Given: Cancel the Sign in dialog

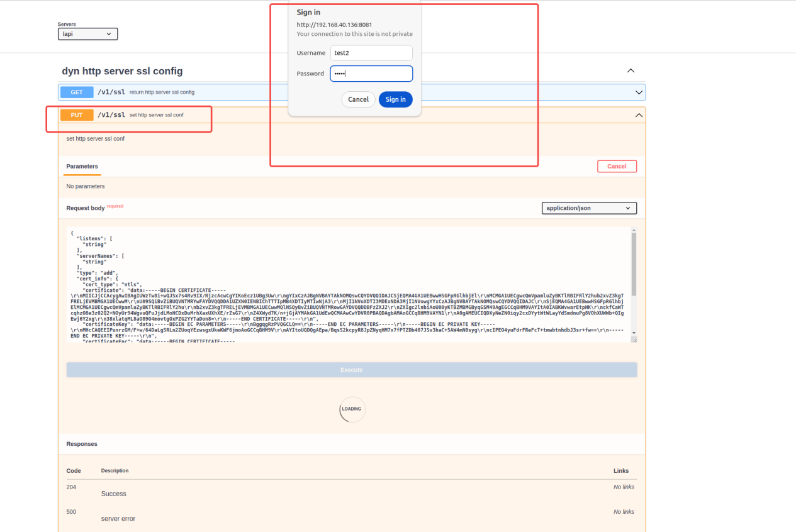Looking at the screenshot, I should [x=358, y=99].
